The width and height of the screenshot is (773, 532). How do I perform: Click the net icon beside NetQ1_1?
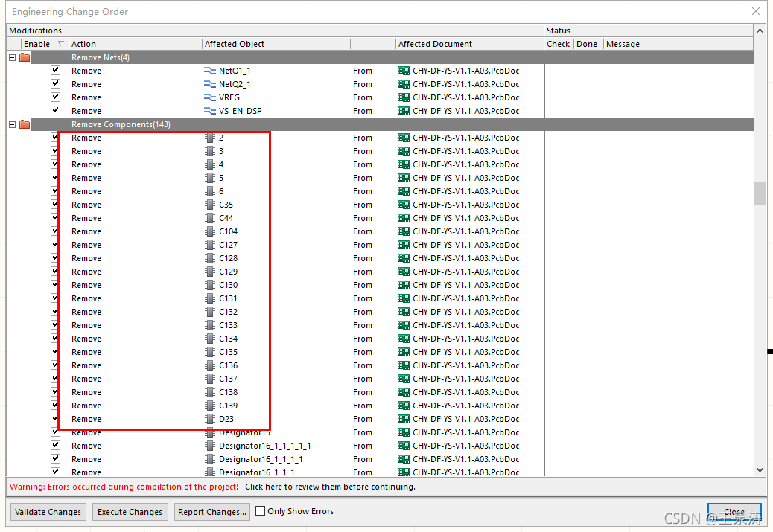click(x=209, y=71)
